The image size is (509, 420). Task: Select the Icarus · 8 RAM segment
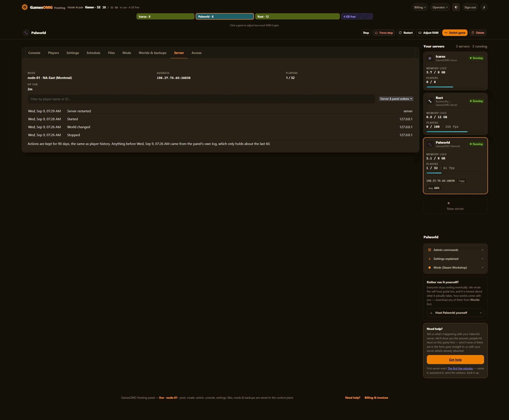(165, 16)
